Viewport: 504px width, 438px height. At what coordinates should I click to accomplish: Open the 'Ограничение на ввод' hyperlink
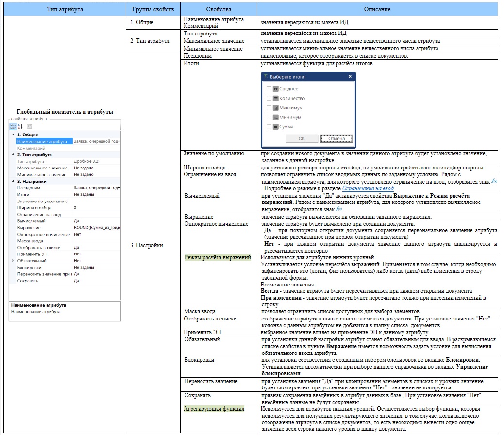point(367,188)
